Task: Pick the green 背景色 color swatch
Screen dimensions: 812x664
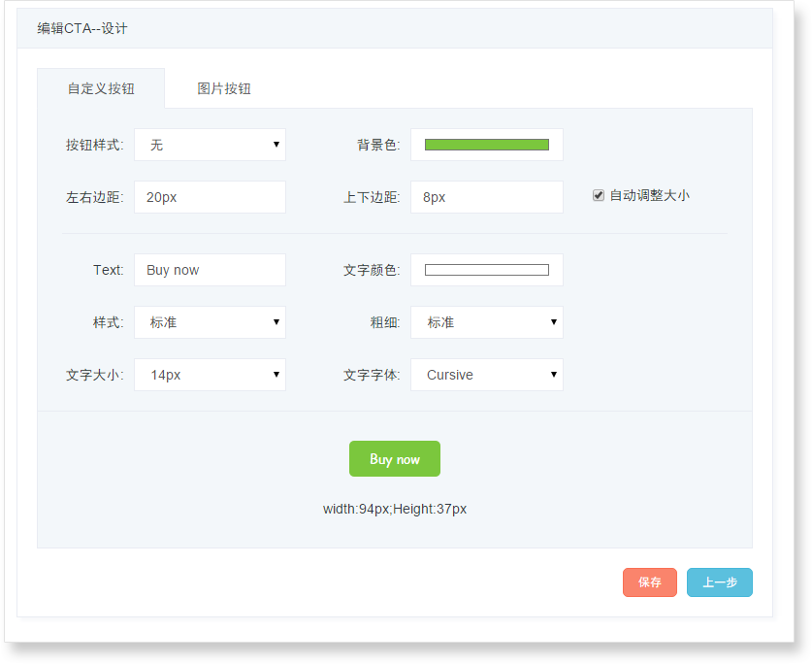Action: (486, 145)
